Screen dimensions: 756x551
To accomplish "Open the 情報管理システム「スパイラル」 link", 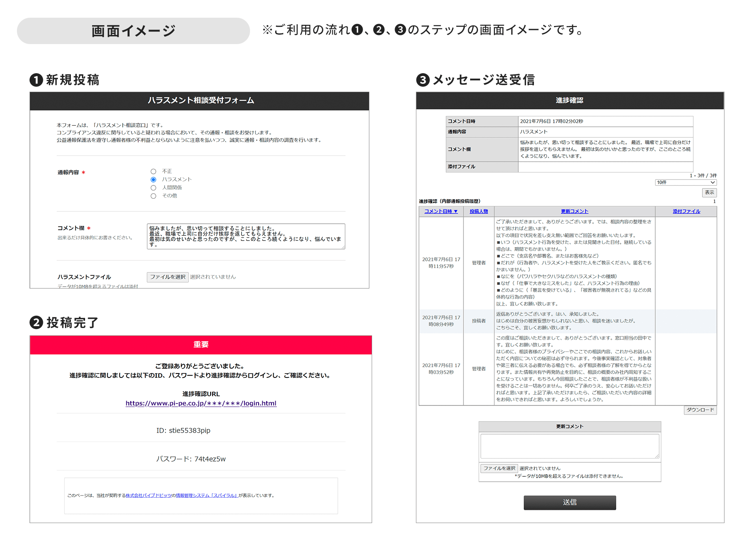I will [207, 496].
